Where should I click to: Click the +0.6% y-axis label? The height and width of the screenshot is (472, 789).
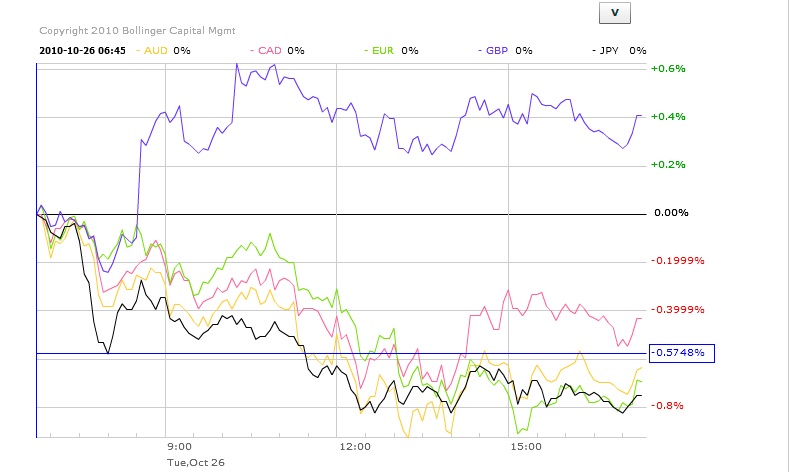(x=668, y=69)
